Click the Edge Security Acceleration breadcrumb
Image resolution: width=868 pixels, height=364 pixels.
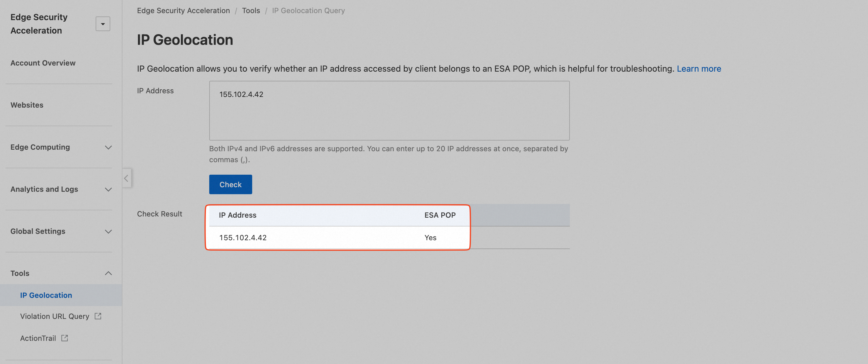click(183, 11)
